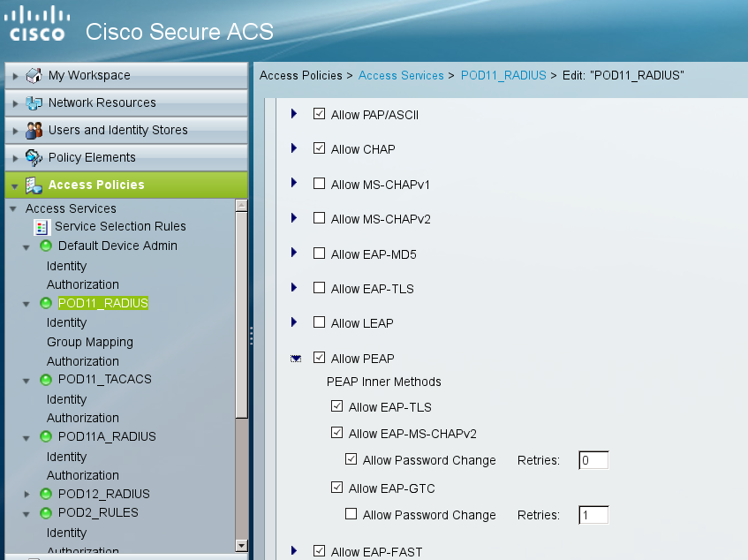Click the green status icon for POD2_RULES

point(46,513)
